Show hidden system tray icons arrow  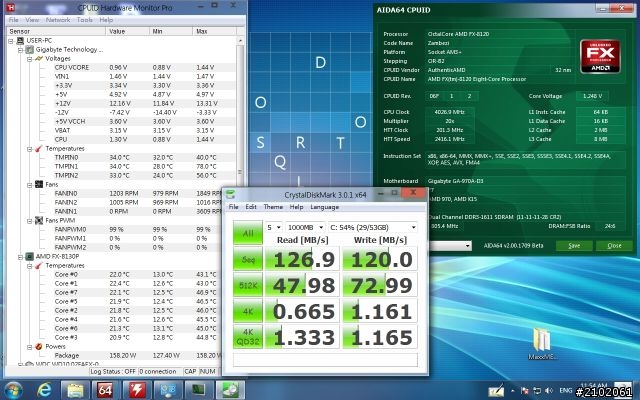coord(513,391)
